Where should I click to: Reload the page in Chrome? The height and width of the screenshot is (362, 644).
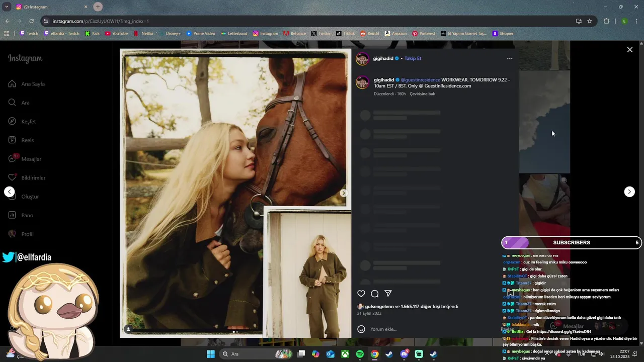pyautogui.click(x=31, y=21)
